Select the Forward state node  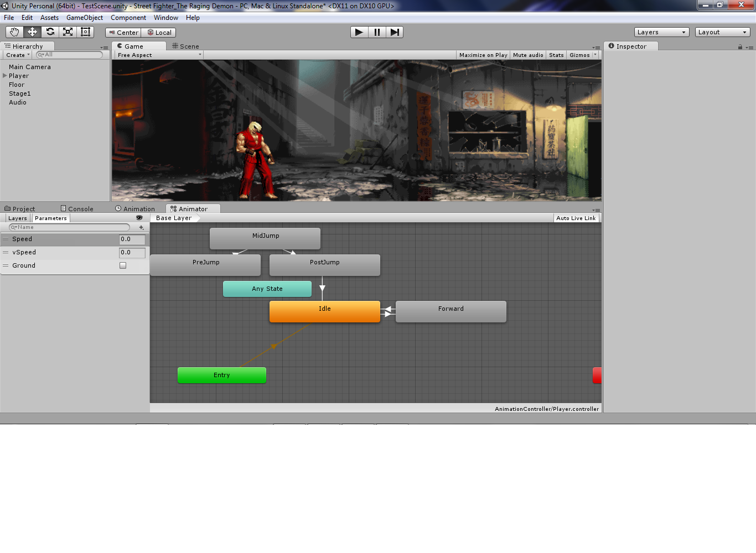point(451,311)
